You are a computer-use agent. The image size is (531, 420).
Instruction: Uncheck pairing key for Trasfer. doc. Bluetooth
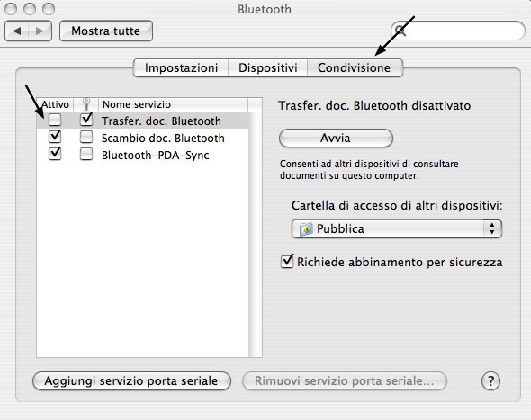tap(86, 119)
